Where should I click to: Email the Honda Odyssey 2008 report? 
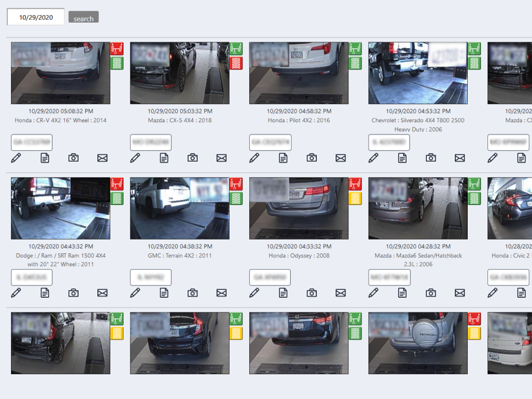(x=341, y=293)
